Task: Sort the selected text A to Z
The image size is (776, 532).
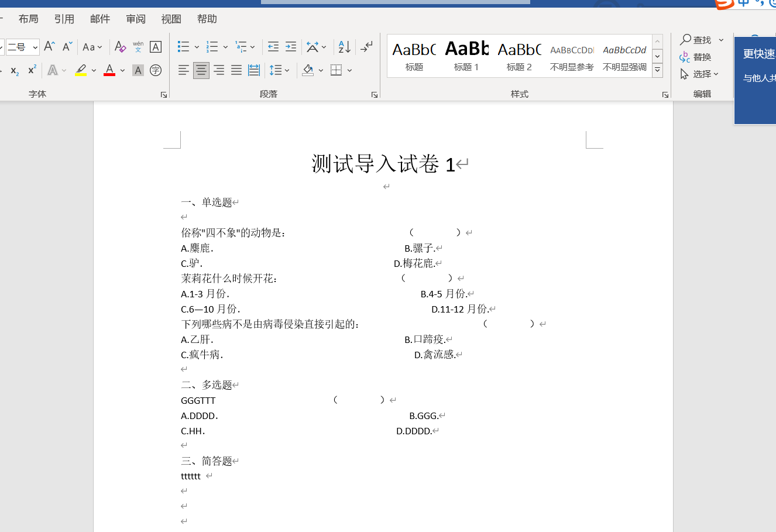Action: click(x=345, y=47)
